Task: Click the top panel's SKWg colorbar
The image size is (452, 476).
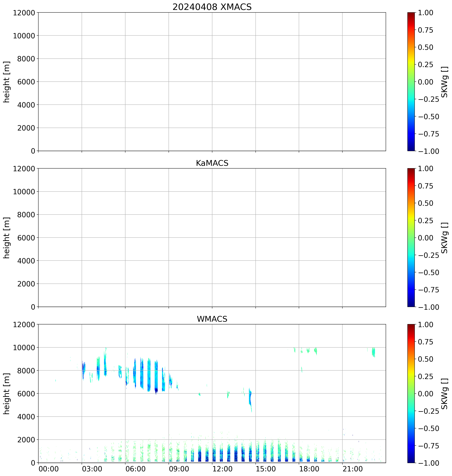Action: [x=411, y=82]
